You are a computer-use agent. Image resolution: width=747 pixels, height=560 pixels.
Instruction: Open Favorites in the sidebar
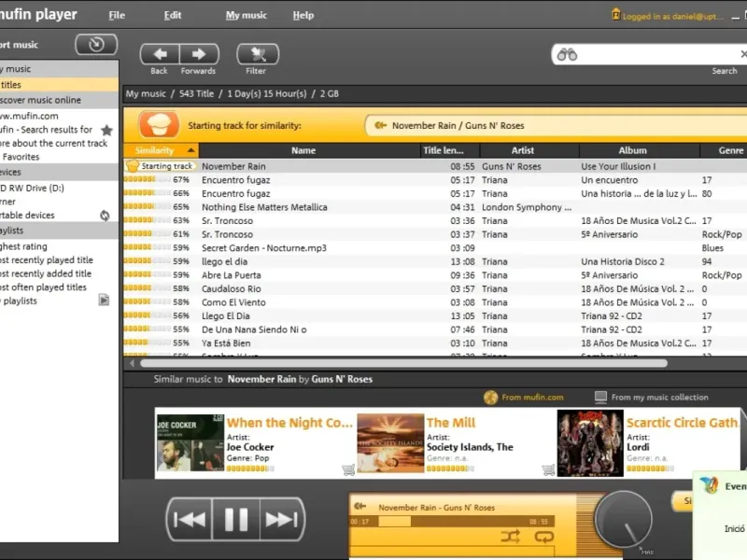click(21, 157)
